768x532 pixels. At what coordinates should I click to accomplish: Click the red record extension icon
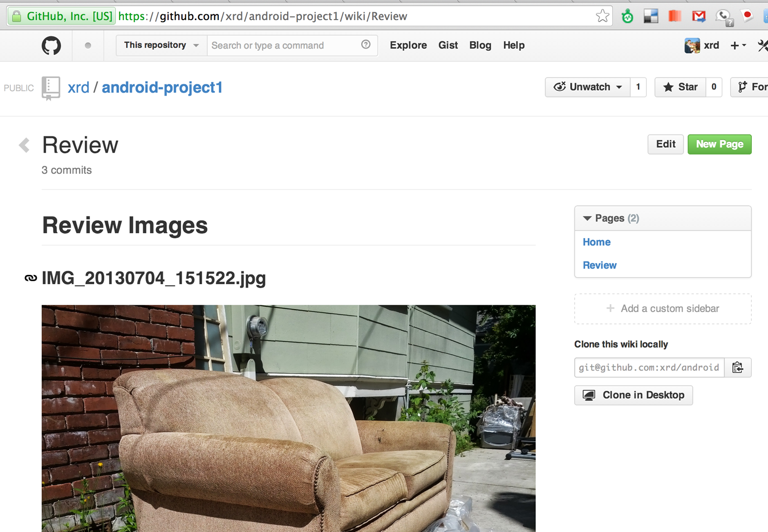tap(747, 16)
